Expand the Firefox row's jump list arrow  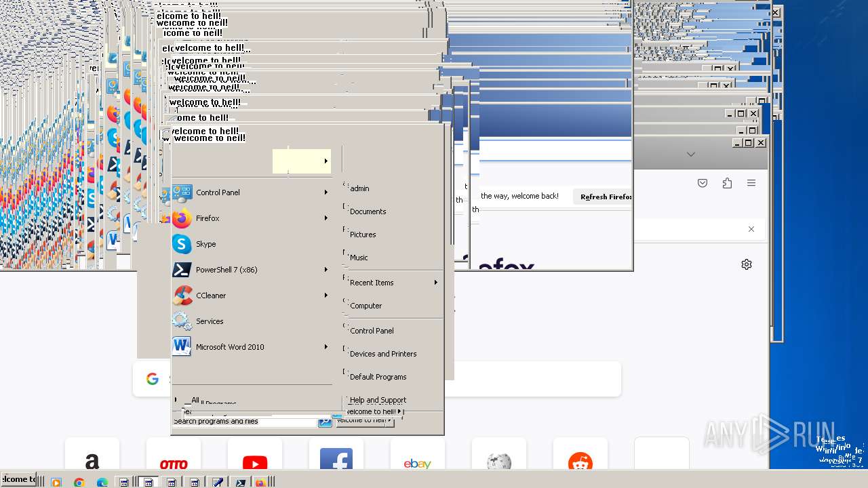pos(326,218)
